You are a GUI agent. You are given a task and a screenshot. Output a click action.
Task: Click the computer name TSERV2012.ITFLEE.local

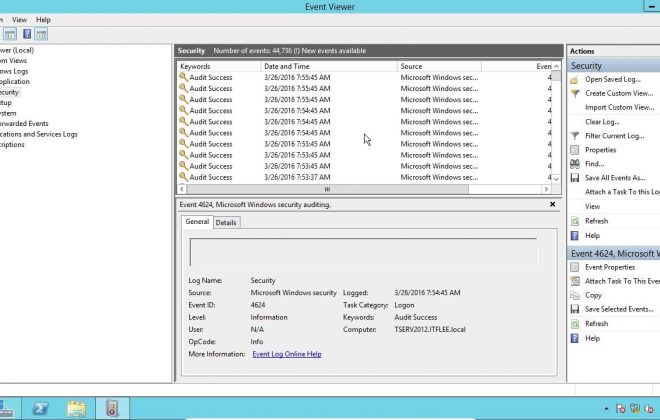pos(430,330)
